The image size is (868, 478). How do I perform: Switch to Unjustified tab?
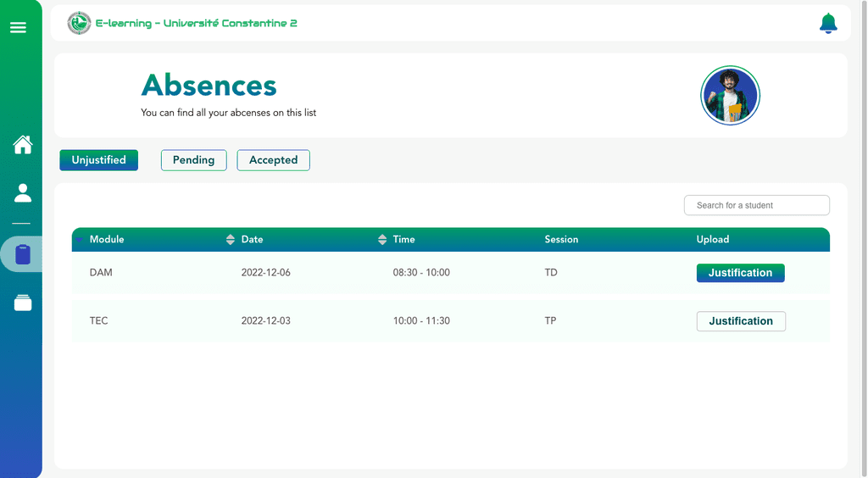coord(98,160)
